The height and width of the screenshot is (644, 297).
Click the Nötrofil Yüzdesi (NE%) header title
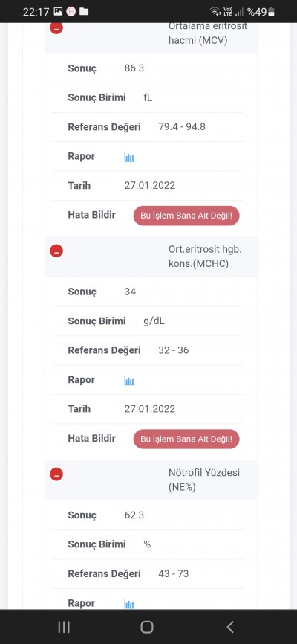click(204, 480)
